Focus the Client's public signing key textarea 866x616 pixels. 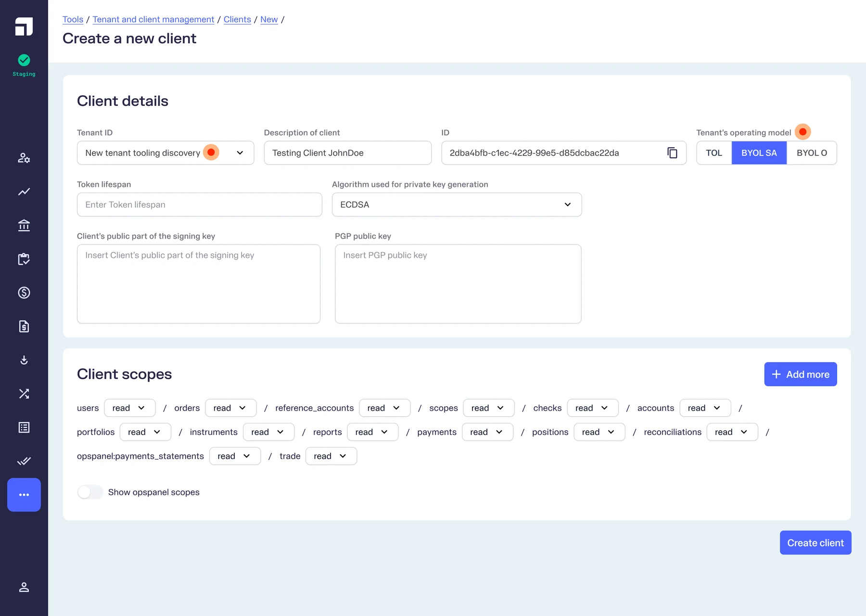click(199, 284)
